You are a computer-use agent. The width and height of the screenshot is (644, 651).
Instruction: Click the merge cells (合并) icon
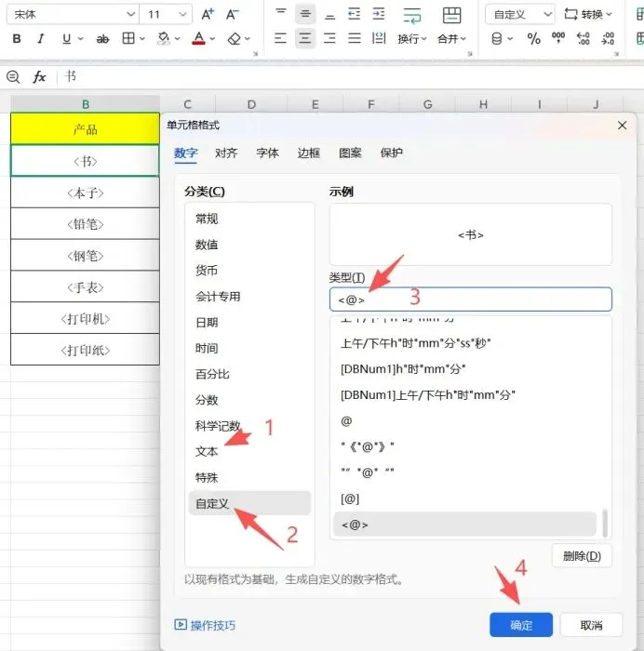pos(451,16)
